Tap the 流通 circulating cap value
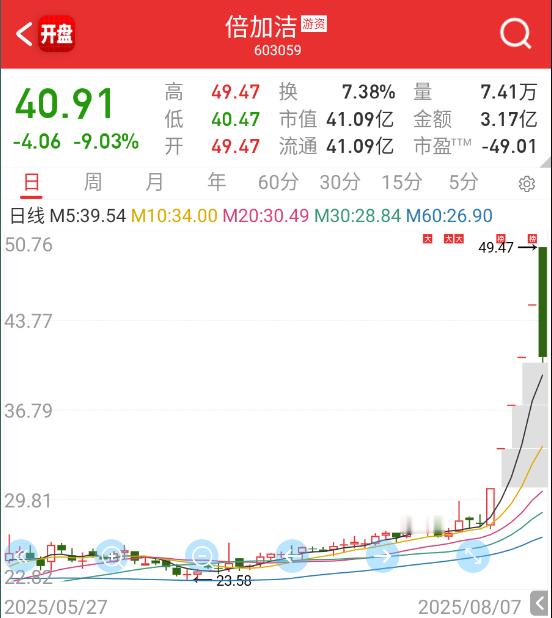This screenshot has width=552, height=618. [360, 146]
